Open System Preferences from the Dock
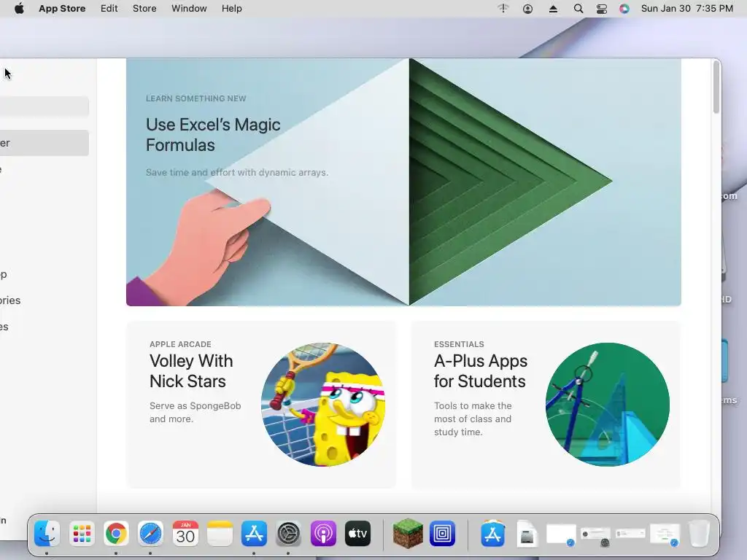 [x=289, y=534]
